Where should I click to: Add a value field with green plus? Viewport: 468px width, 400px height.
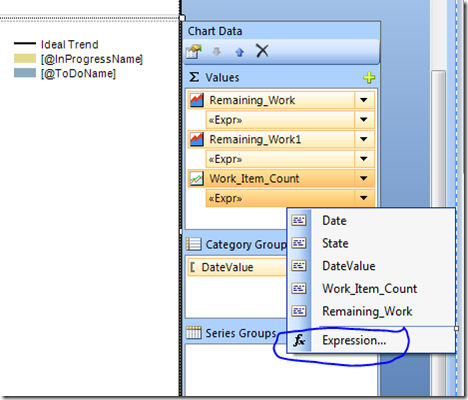[x=369, y=78]
